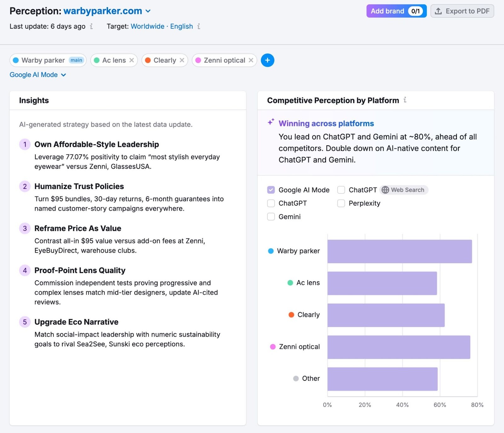Click the blue Warby parker color dot
504x433 pixels.
(x=270, y=251)
